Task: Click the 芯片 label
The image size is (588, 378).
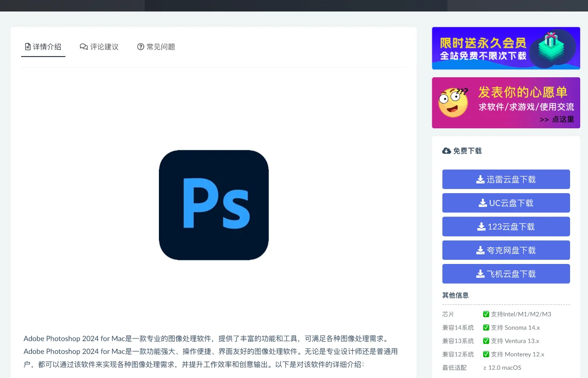Action: pos(448,314)
